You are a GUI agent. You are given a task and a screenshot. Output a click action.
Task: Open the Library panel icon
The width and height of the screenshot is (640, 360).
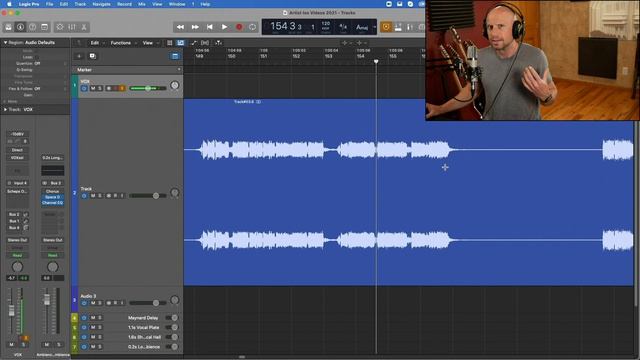[x=9, y=27]
